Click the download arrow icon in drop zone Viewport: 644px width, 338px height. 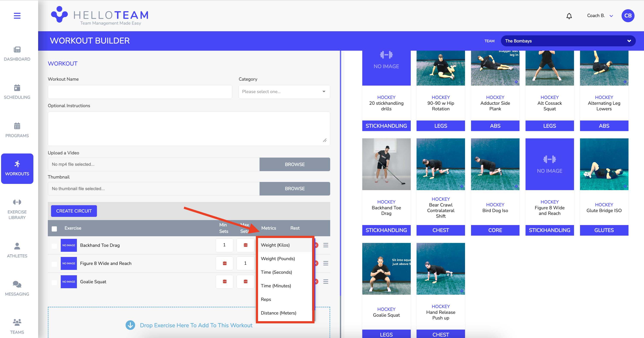tap(130, 325)
